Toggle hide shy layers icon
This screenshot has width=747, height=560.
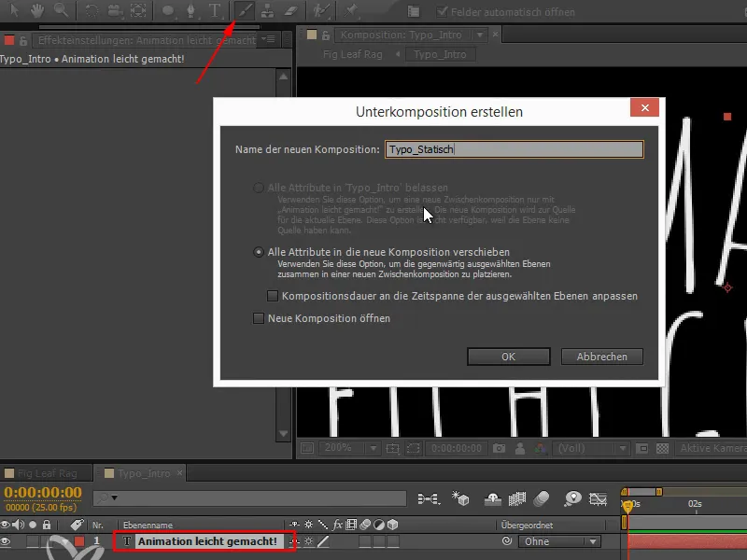point(493,499)
